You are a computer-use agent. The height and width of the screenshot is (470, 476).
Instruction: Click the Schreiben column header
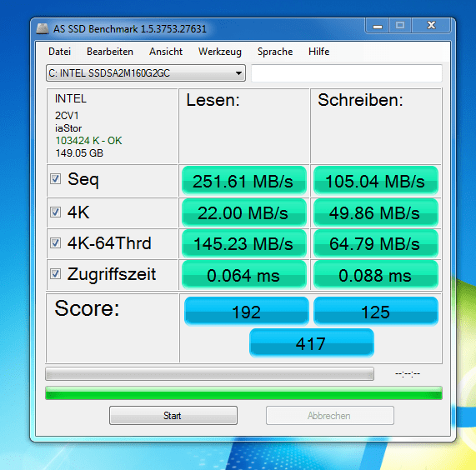(360, 100)
